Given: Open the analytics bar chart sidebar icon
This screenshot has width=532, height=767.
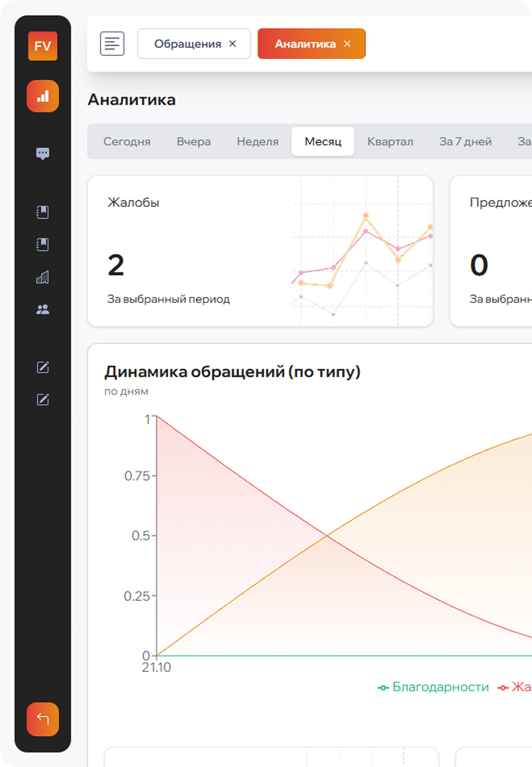Looking at the screenshot, I should 42,96.
